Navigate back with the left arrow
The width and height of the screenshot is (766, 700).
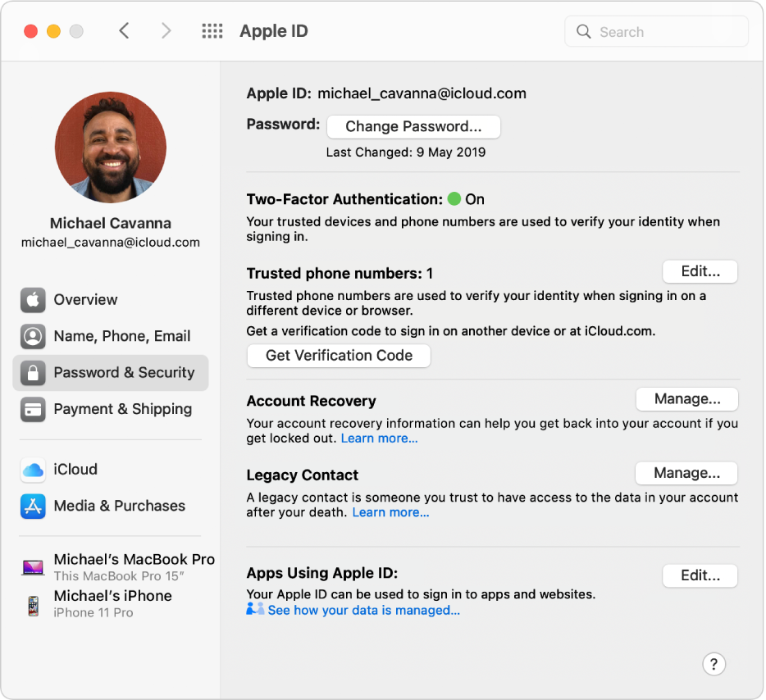click(124, 30)
